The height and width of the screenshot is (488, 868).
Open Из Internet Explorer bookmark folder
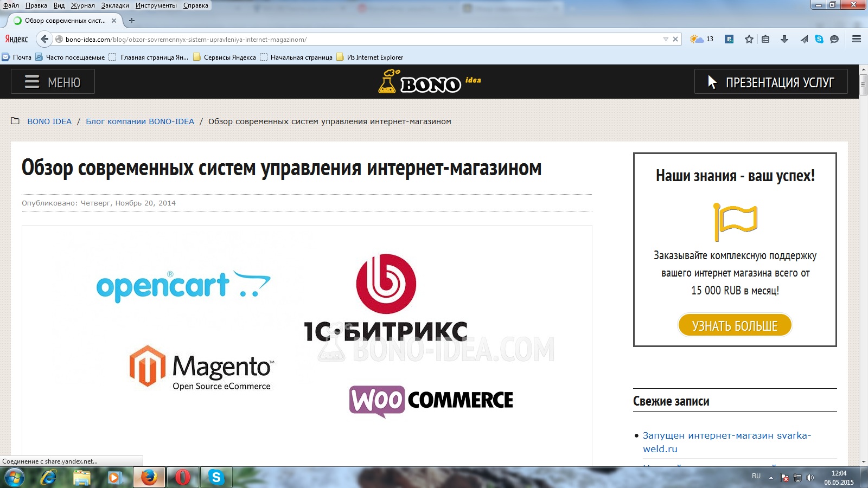(370, 57)
